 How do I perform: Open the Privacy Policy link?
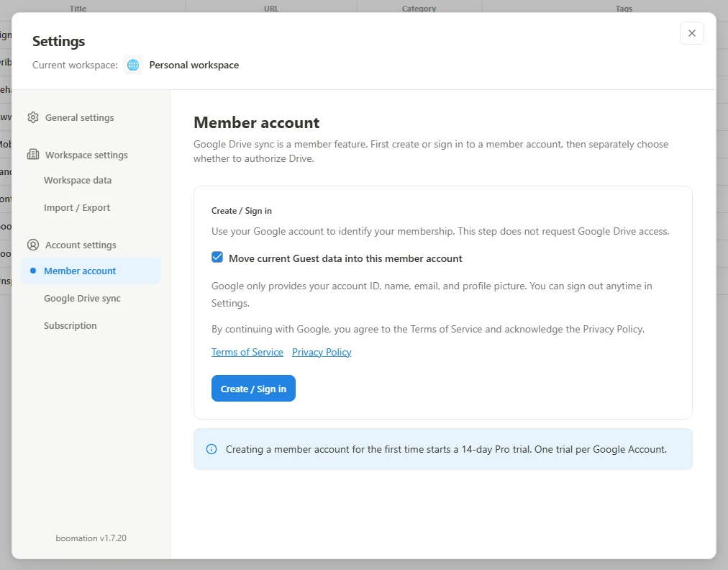[x=322, y=352]
